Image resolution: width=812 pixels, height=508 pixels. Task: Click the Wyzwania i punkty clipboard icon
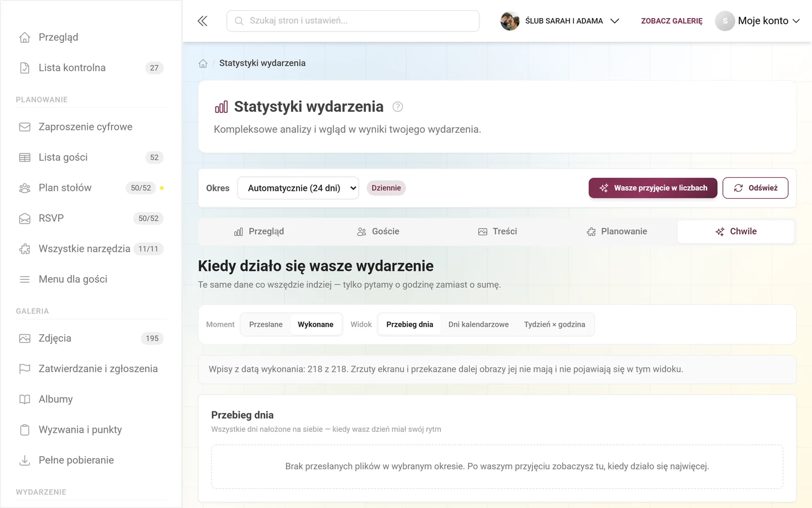pos(25,430)
